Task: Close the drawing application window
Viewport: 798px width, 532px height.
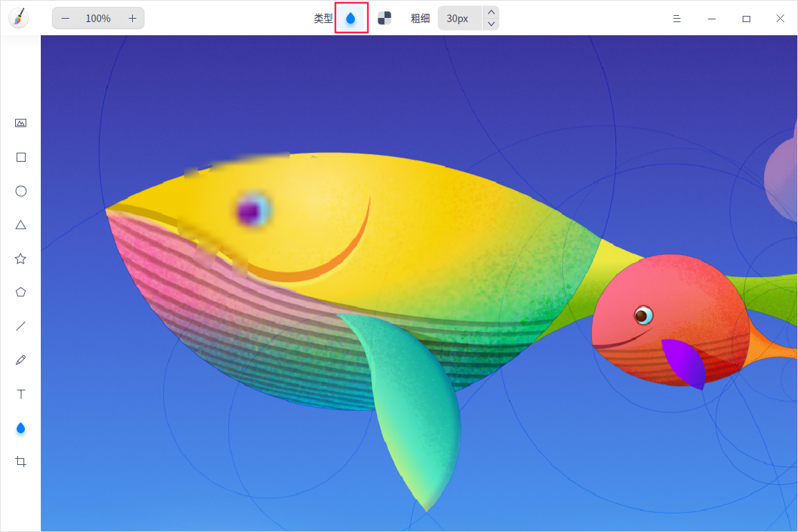Action: click(780, 19)
